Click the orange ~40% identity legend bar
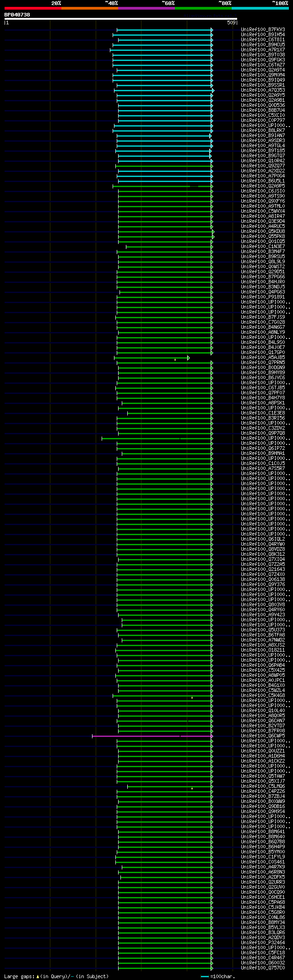293x980 pixels. [x=89, y=8]
